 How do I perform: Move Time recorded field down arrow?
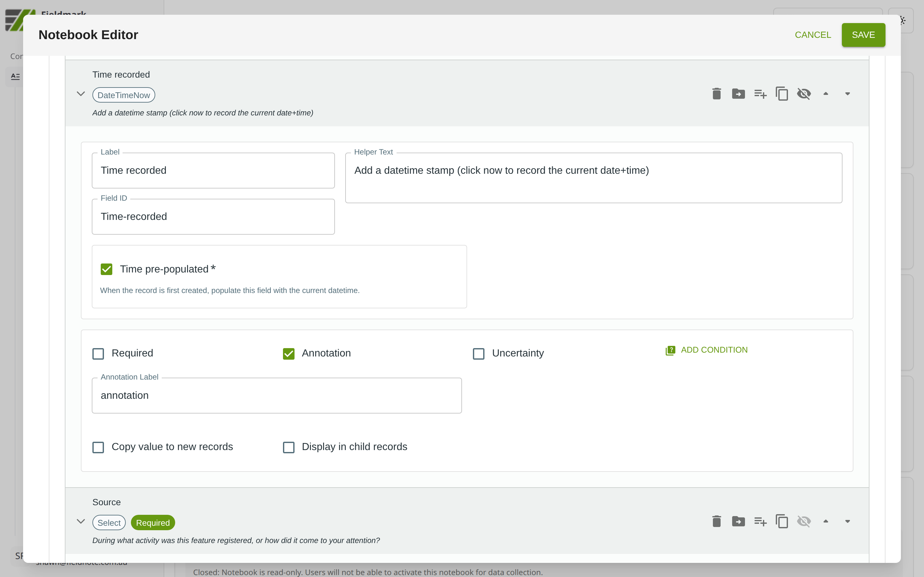(847, 94)
